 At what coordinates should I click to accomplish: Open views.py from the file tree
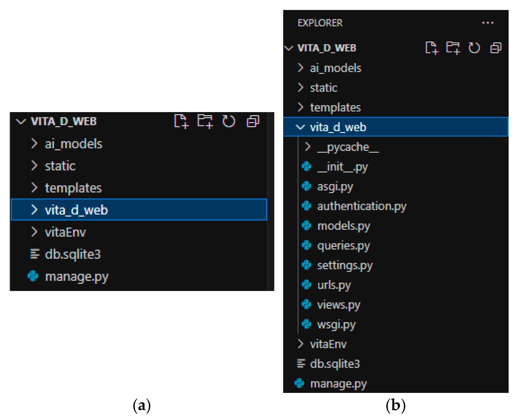pos(339,305)
